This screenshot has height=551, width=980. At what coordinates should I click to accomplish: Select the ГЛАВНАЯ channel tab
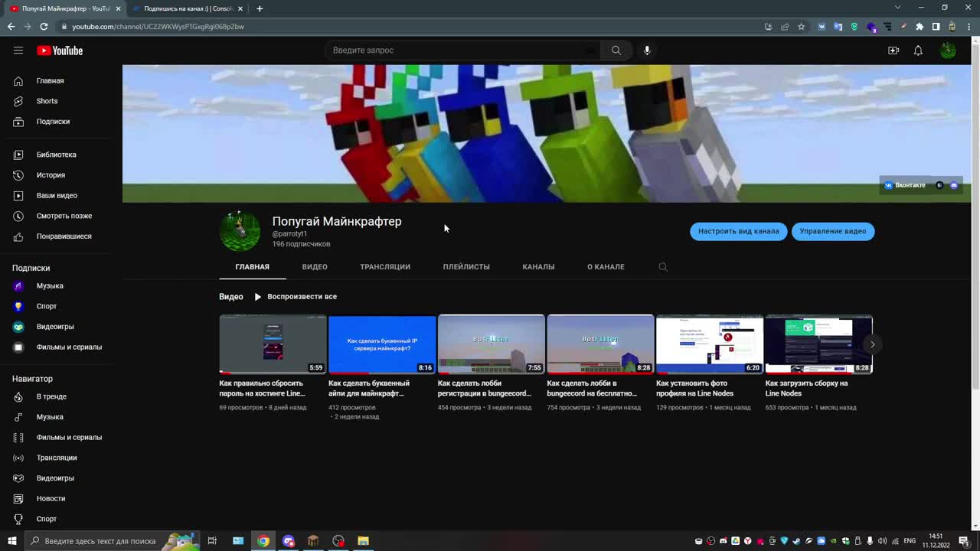[253, 267]
